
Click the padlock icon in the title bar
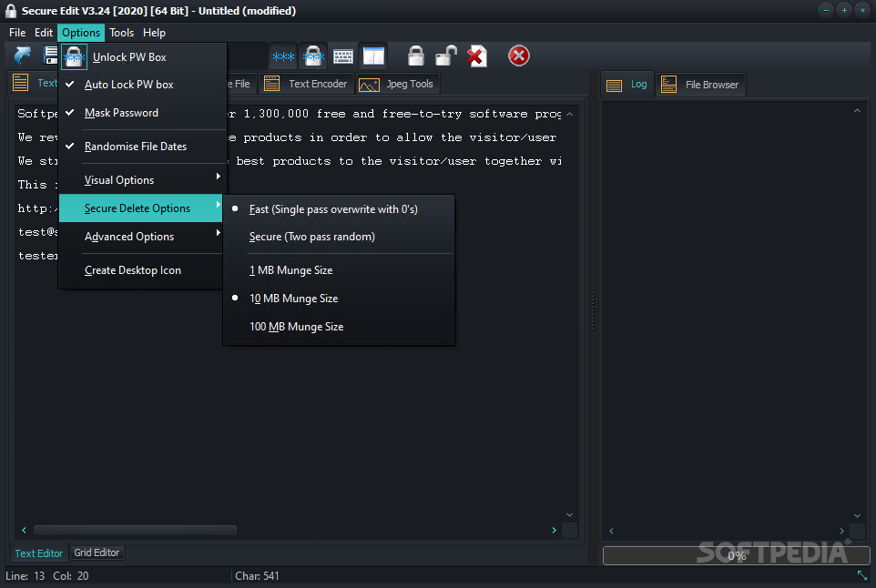(x=11, y=11)
